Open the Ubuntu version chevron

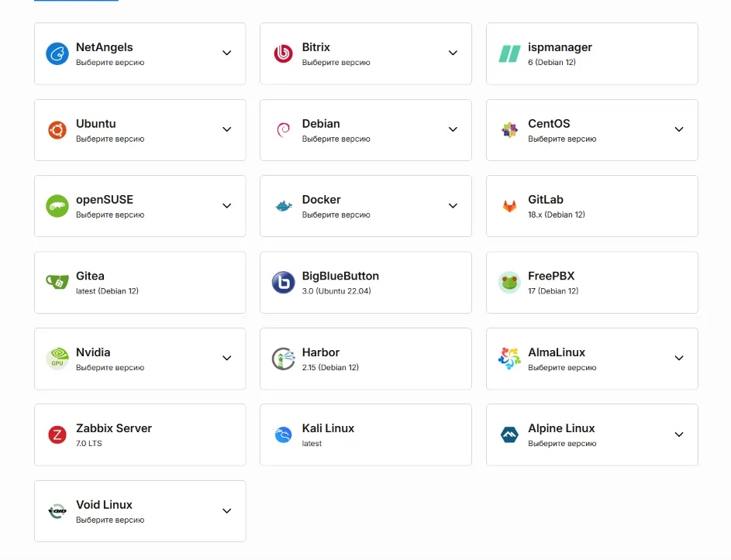(226, 129)
